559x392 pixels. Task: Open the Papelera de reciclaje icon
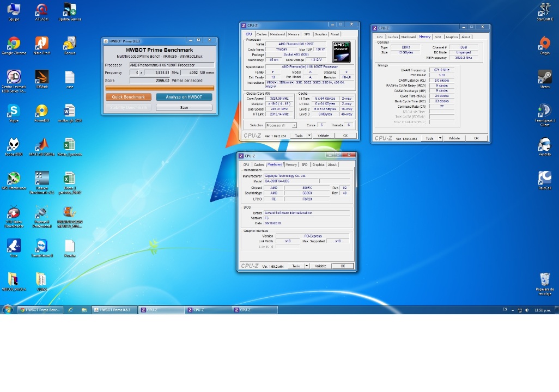click(545, 284)
